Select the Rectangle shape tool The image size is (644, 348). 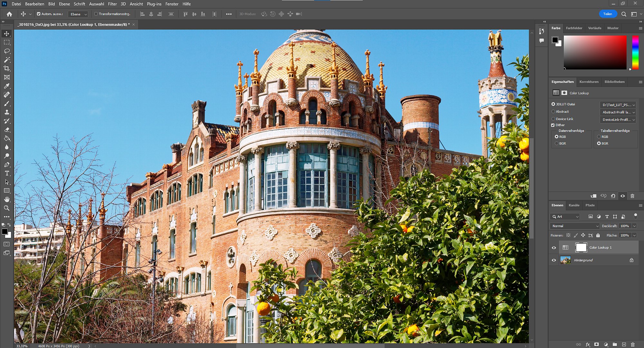[7, 191]
